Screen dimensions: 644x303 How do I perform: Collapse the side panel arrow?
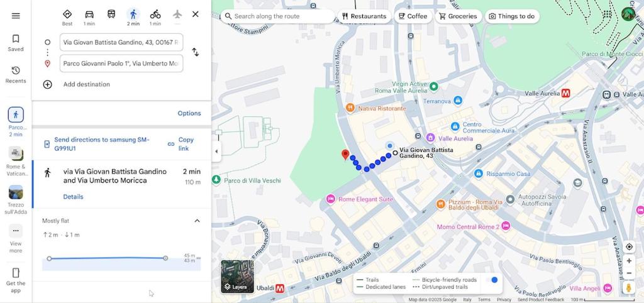tap(216, 151)
